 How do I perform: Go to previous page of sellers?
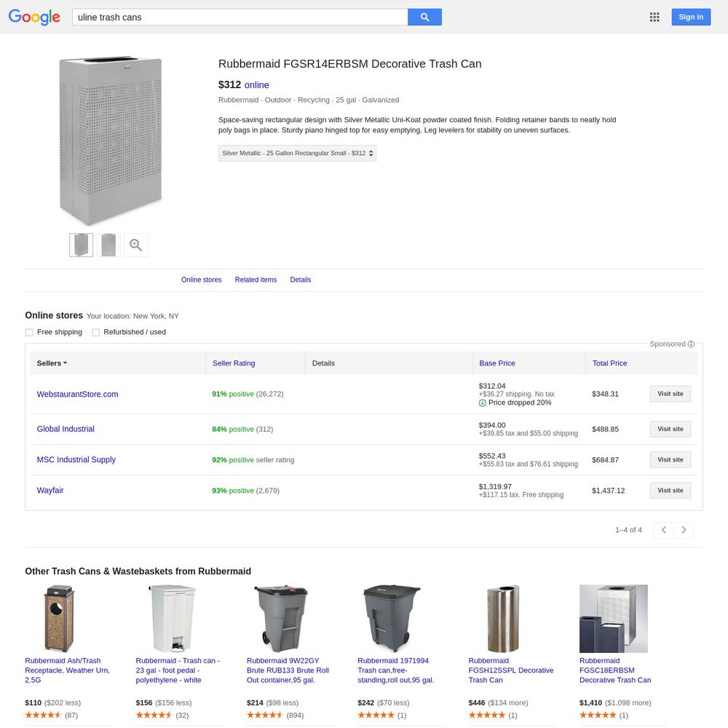[663, 530]
